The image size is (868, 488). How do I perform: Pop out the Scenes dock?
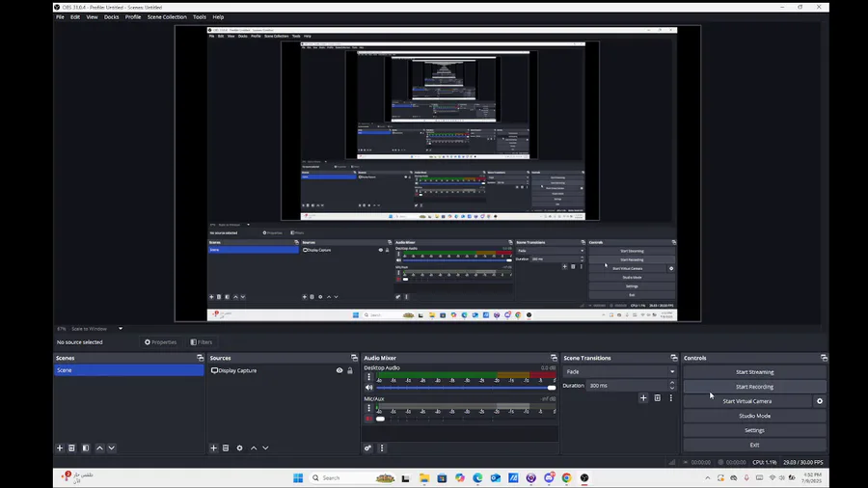click(x=200, y=358)
